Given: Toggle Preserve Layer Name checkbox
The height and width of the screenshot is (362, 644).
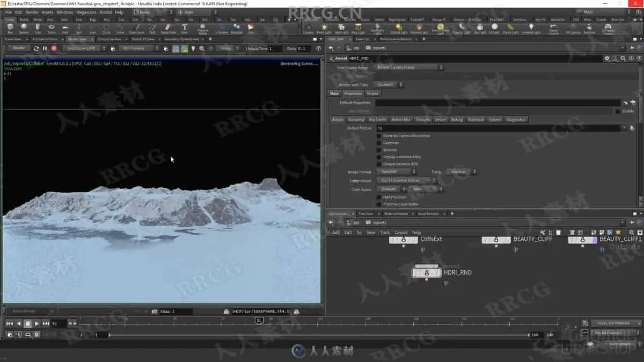Looking at the screenshot, I should pos(379,204).
